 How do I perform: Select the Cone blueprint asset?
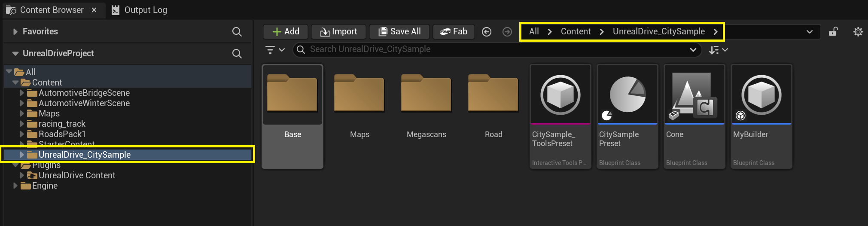tap(694, 116)
